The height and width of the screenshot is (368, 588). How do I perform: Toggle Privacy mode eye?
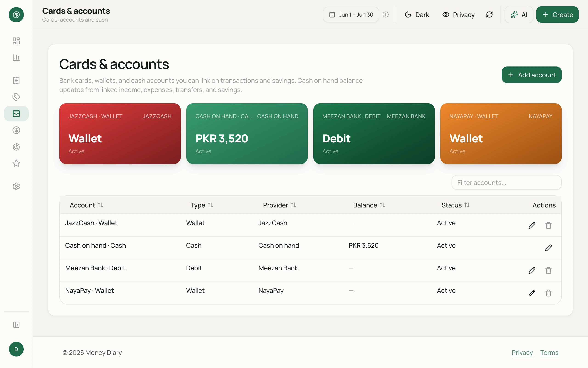pos(458,14)
